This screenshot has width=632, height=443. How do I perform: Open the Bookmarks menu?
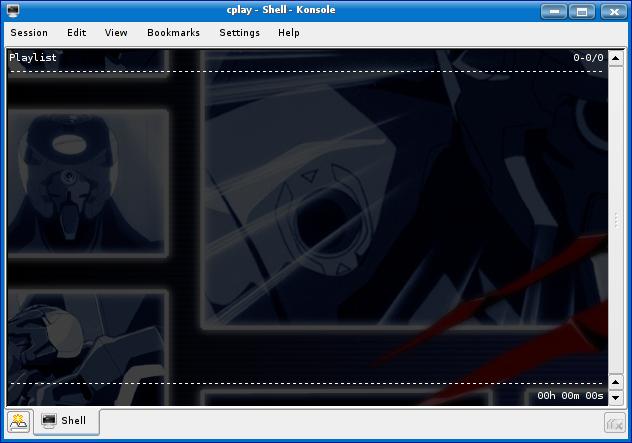point(173,32)
